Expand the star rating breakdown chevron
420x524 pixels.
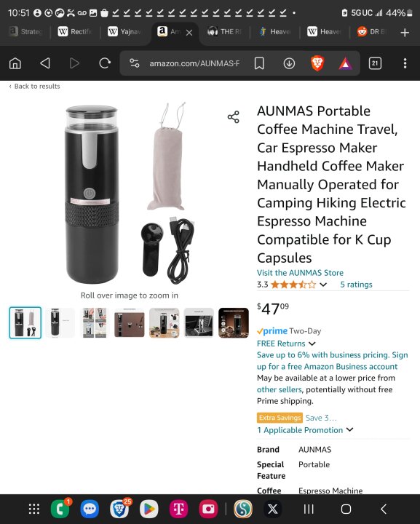(323, 285)
